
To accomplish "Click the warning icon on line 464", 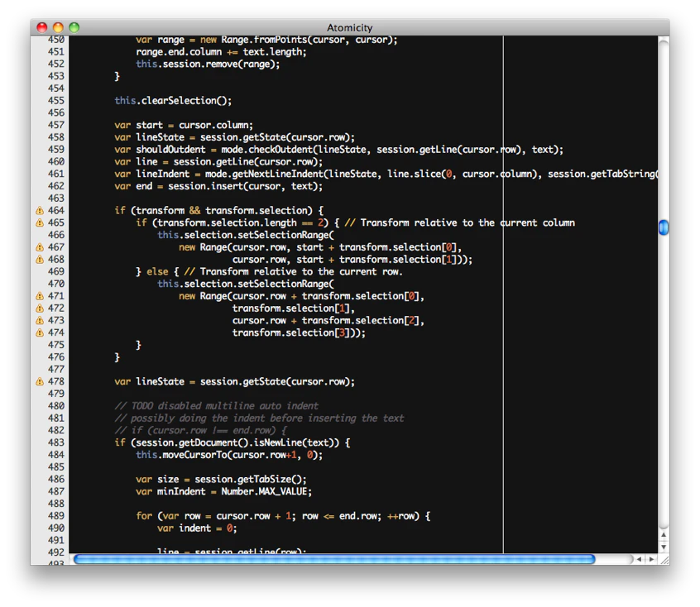I will 40,210.
